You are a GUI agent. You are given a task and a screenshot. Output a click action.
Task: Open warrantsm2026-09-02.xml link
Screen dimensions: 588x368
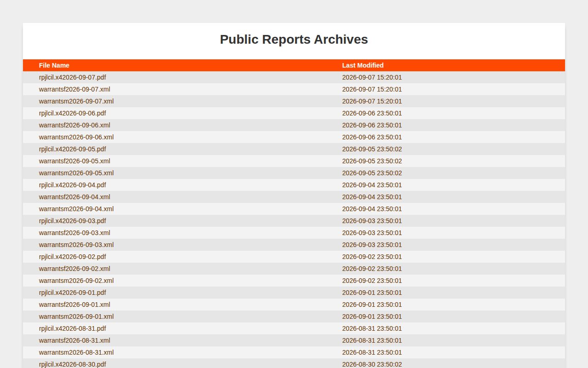point(76,281)
